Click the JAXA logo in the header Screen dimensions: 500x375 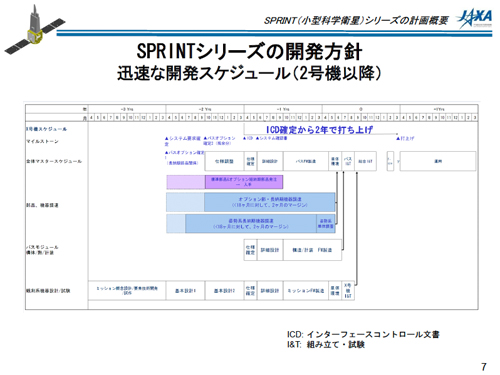(x=474, y=19)
